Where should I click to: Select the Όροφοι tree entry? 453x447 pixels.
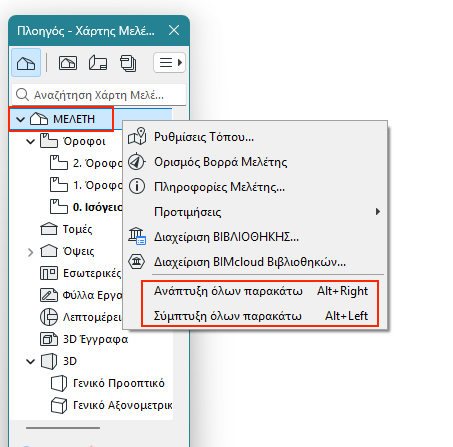tap(84, 141)
